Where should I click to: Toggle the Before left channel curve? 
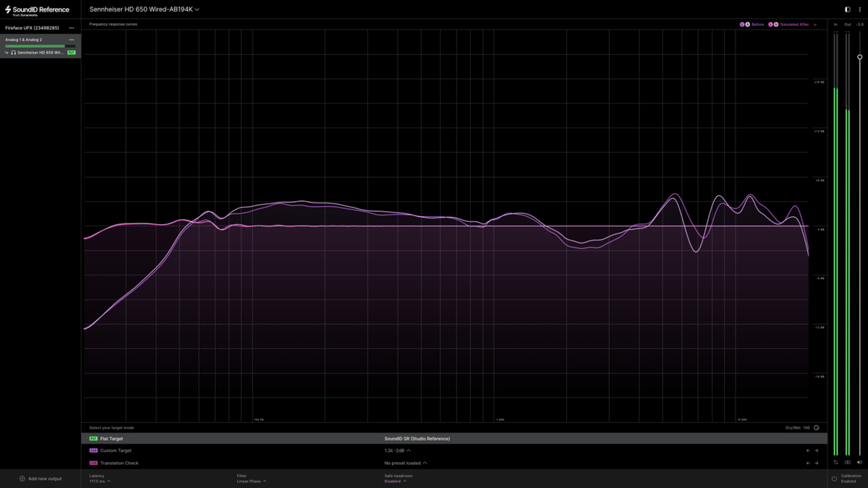click(742, 25)
